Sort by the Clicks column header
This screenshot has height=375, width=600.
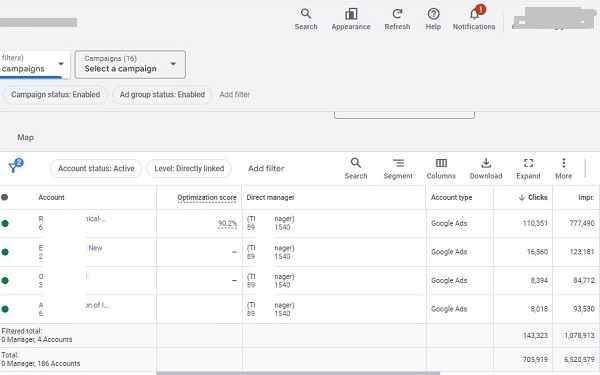click(x=533, y=197)
